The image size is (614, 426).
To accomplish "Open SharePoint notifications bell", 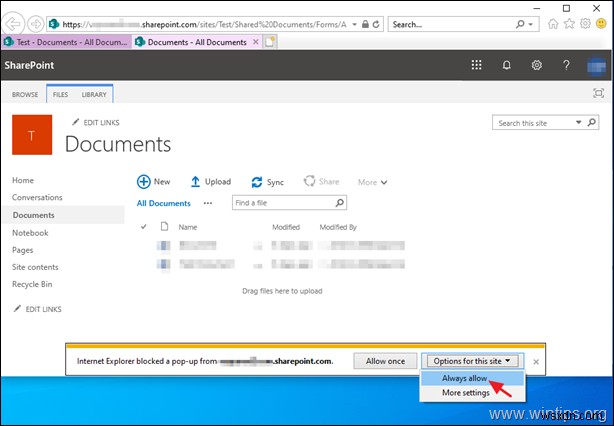I will click(x=506, y=65).
